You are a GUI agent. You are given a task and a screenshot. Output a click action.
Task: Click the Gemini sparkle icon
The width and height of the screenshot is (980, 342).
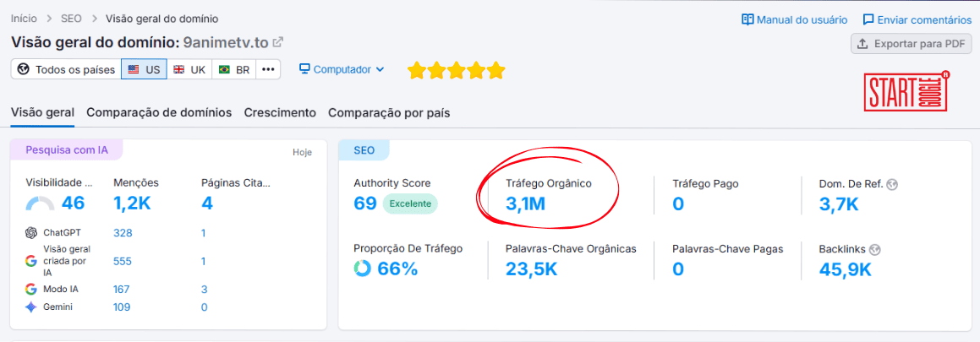31,307
